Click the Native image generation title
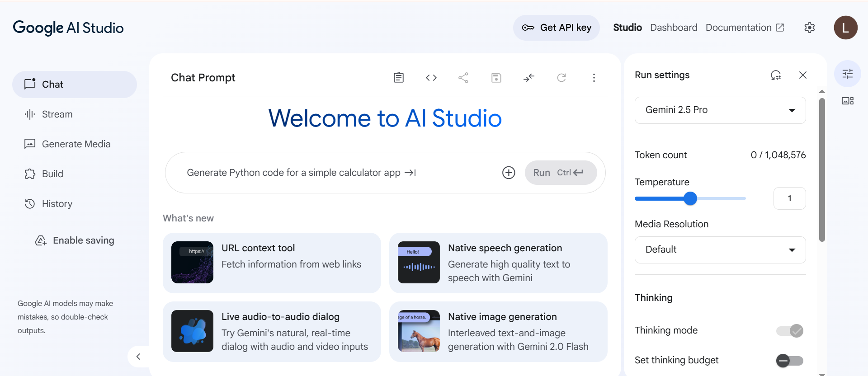868x376 pixels. [x=502, y=317]
